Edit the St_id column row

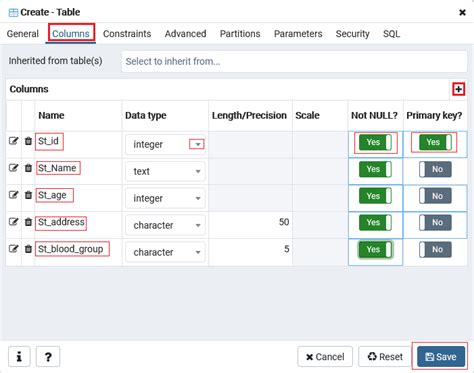(13, 141)
